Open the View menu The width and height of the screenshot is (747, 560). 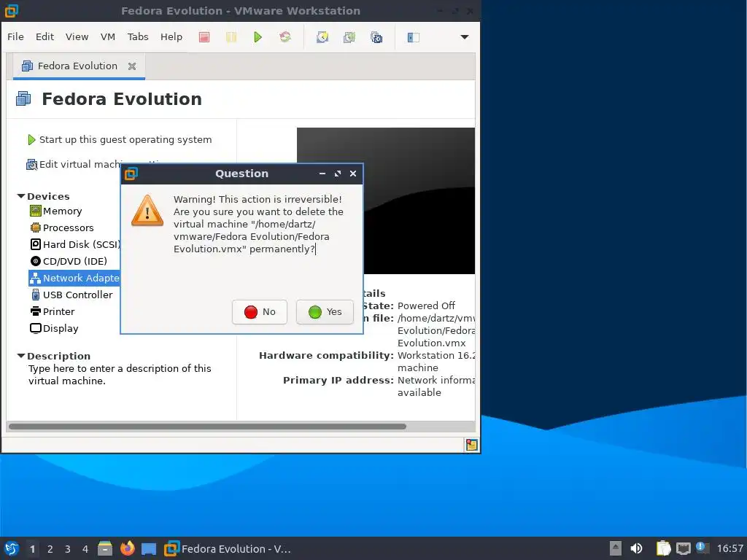(77, 36)
